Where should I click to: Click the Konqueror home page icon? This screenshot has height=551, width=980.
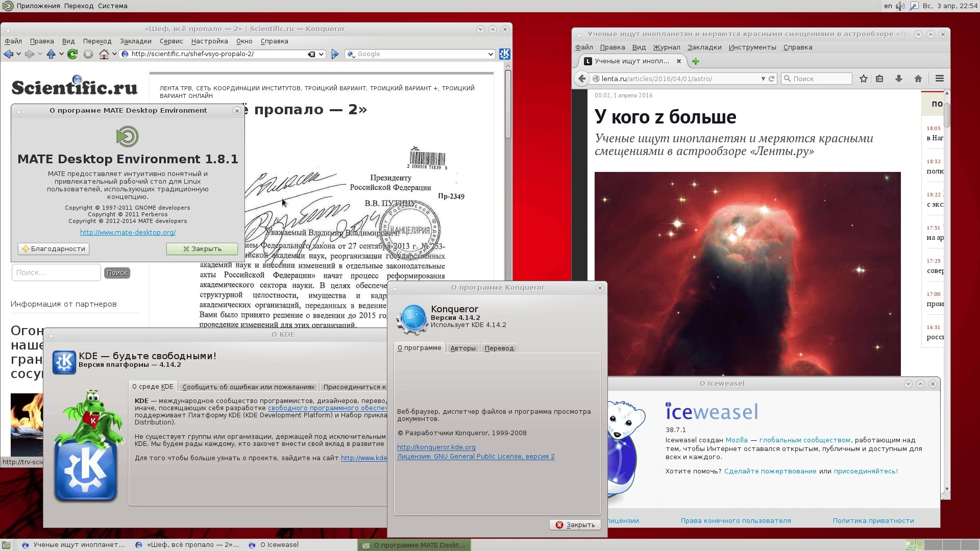[104, 54]
